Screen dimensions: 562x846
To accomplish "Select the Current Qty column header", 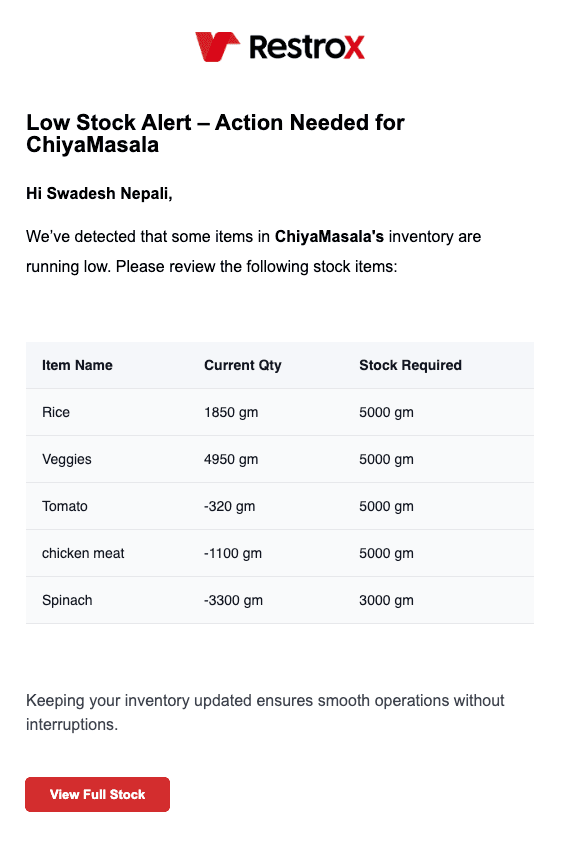I will pyautogui.click(x=243, y=365).
